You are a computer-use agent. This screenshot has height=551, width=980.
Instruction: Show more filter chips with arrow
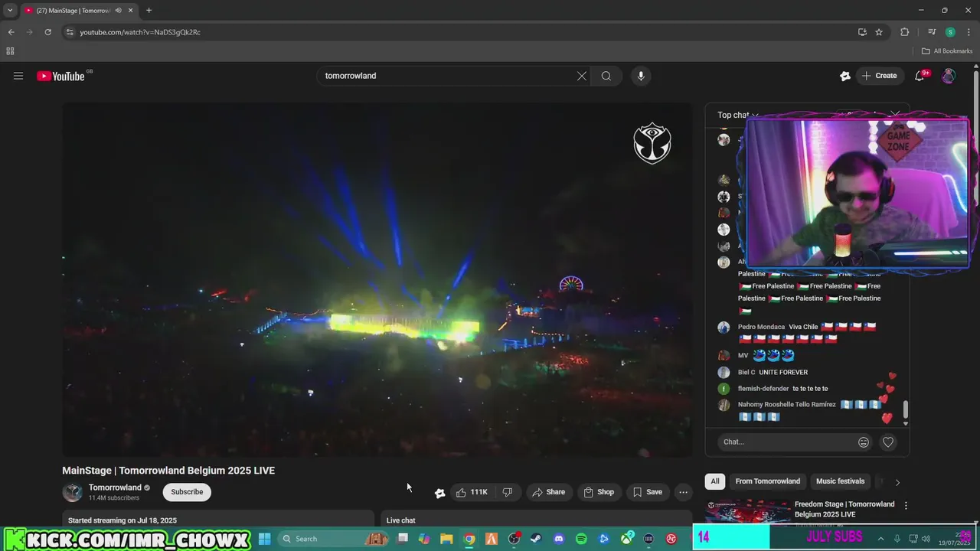coord(897,482)
